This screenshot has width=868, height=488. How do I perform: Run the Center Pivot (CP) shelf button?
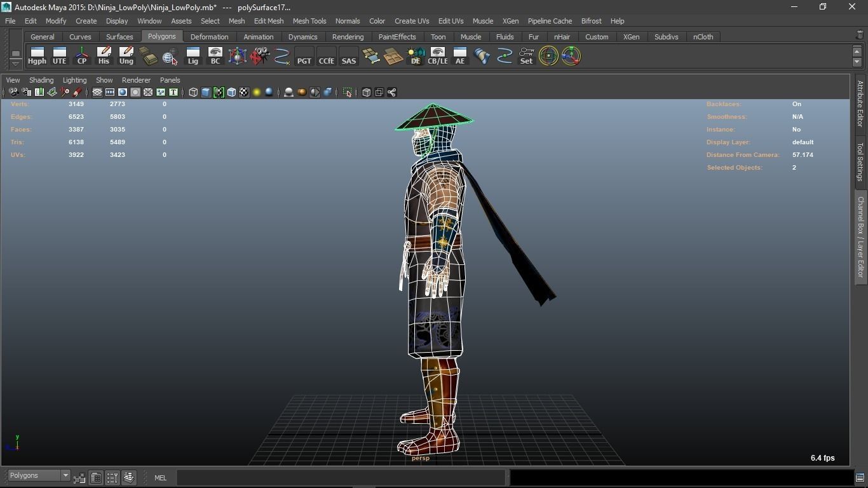(81, 56)
